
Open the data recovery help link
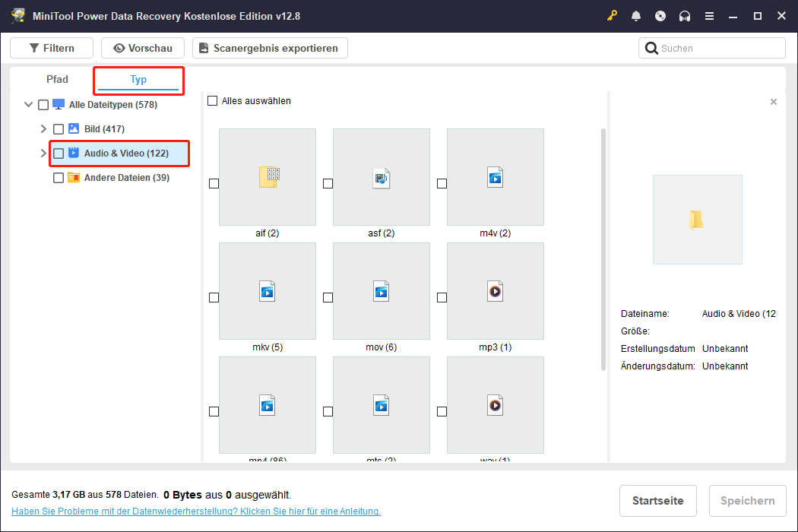pos(195,511)
